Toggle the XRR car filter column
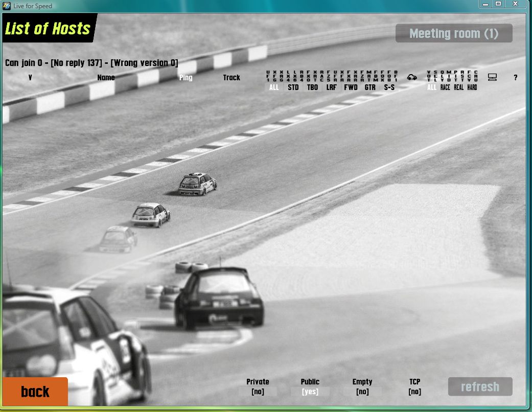 point(356,76)
